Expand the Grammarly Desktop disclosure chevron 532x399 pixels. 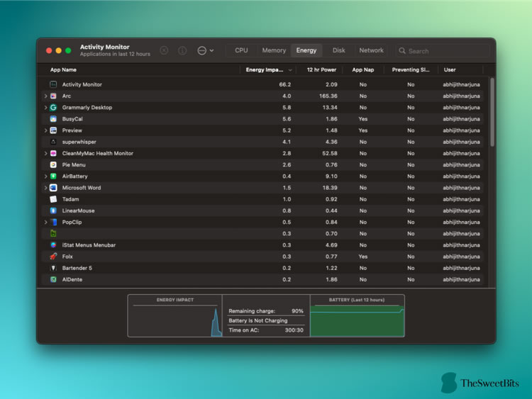tap(45, 108)
